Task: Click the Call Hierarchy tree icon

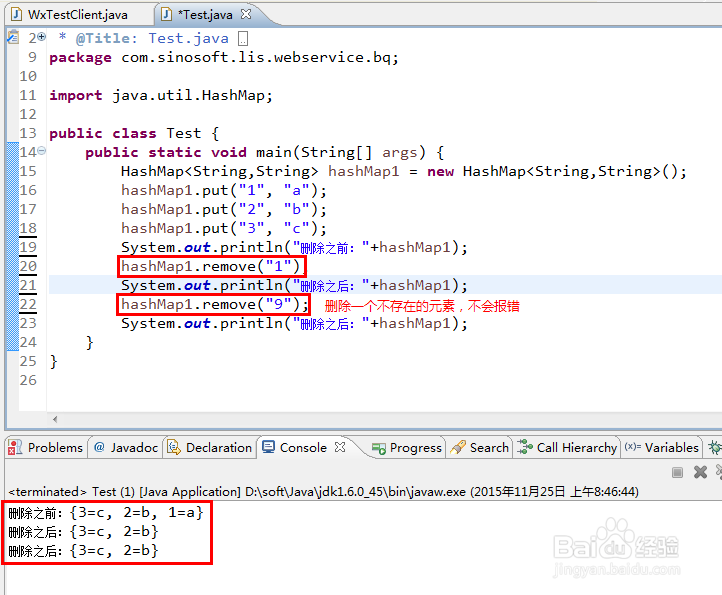Action: click(x=525, y=447)
